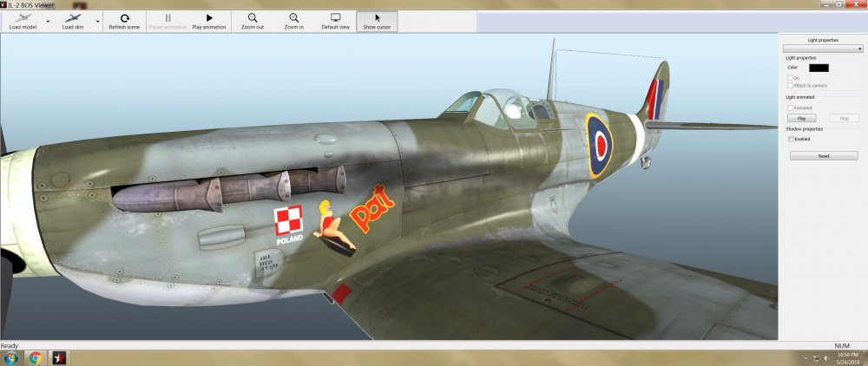868x366 pixels.
Task: Click the IL-2 BOS Viewer title icon
Action: [x=3, y=4]
